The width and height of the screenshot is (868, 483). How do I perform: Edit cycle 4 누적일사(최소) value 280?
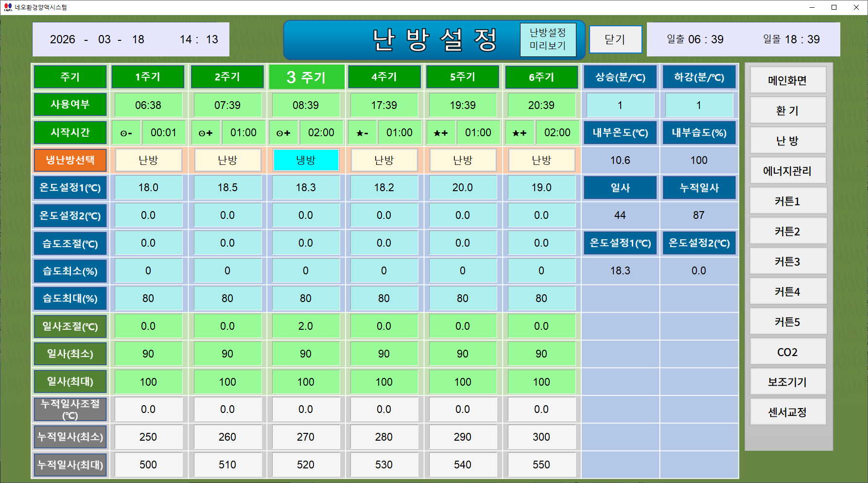click(x=384, y=437)
